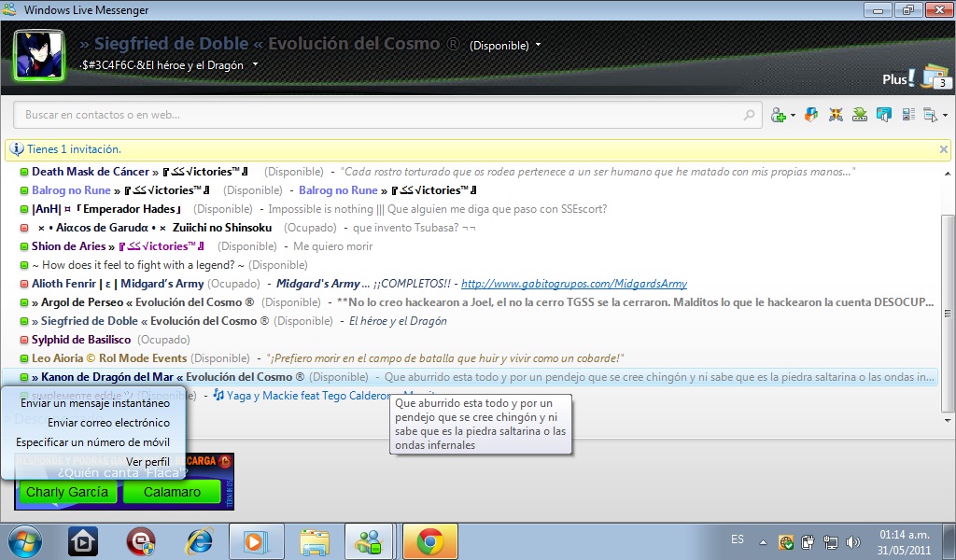This screenshot has width=956, height=560.
Task: Click the green download arrow toolbar icon
Action: click(860, 115)
